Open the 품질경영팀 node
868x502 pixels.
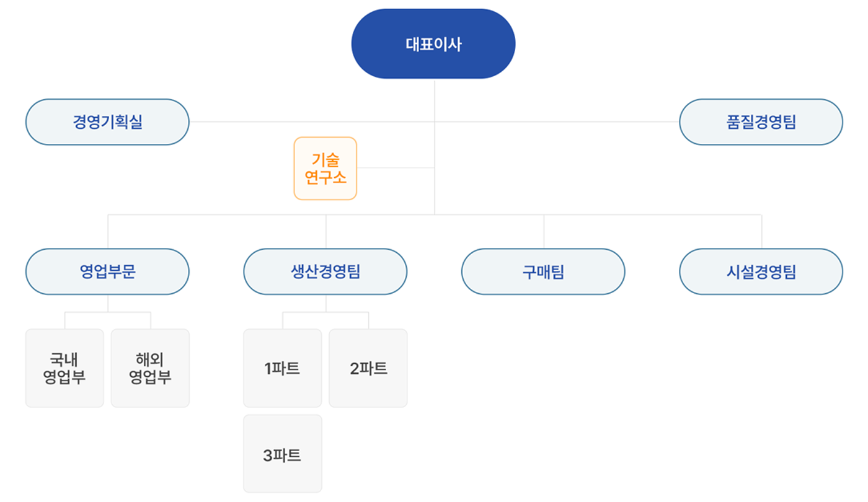point(761,122)
